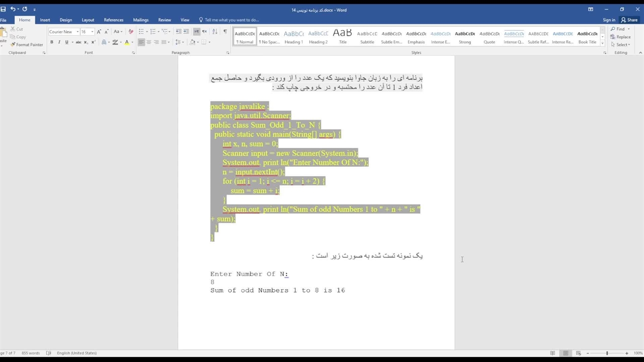Click the Tell me what you want search box
Viewport: 644px width, 362px height.
coord(231,20)
